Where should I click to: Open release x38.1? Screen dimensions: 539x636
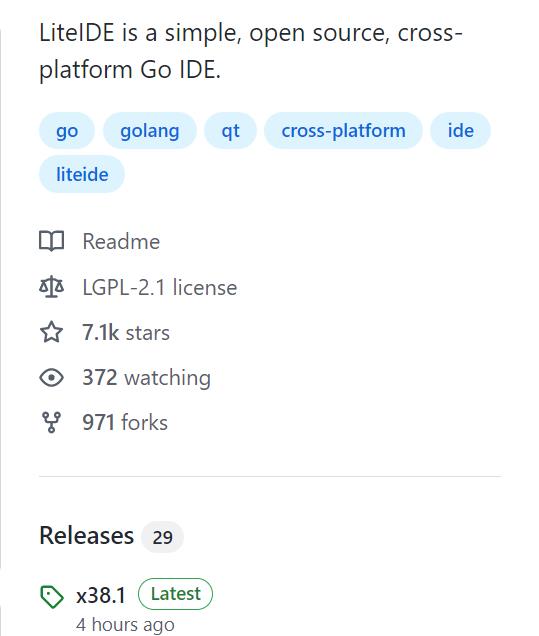click(x=101, y=595)
